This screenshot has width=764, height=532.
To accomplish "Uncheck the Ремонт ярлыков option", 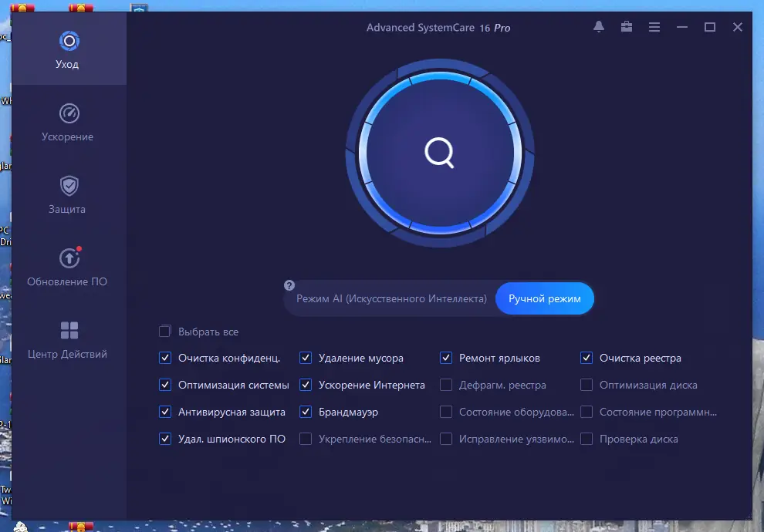I will [445, 358].
